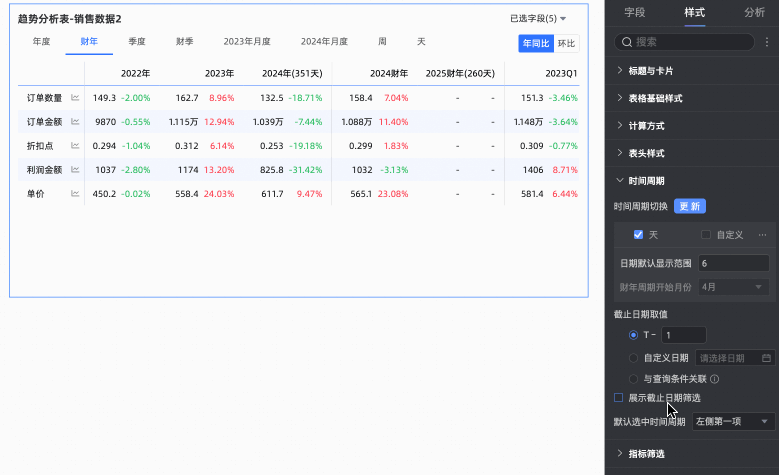Select the 财季 period tab

point(184,42)
